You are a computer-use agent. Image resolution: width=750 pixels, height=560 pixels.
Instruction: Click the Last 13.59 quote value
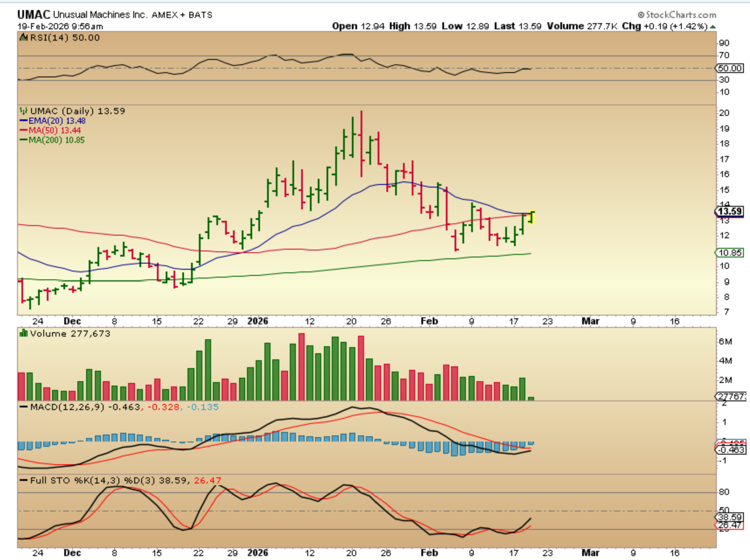(517, 26)
